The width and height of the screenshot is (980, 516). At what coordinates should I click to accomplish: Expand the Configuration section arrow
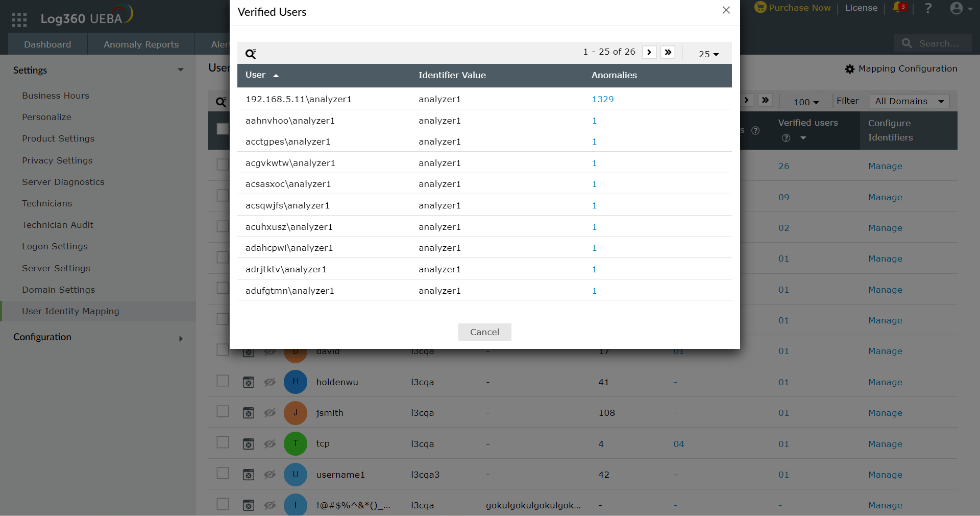[x=181, y=338]
